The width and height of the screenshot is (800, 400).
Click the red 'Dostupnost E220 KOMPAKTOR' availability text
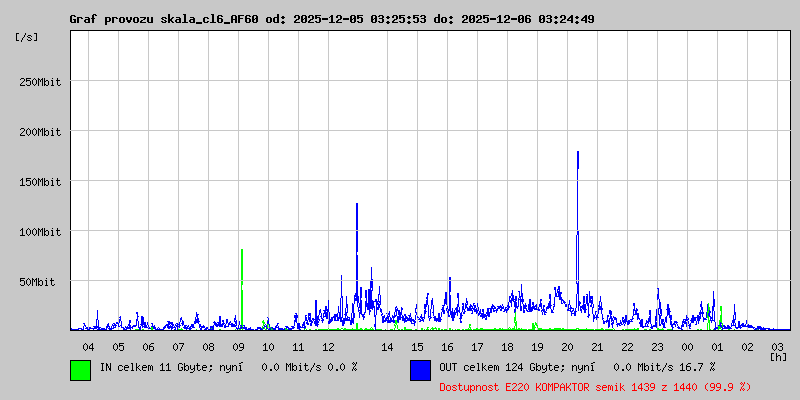coord(595,386)
